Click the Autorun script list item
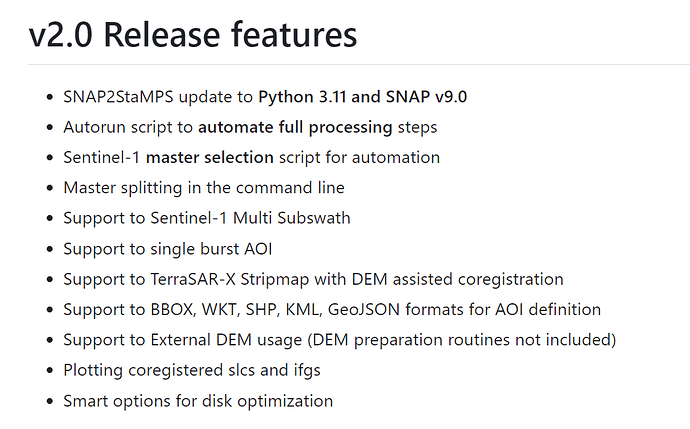Viewport: 690px width, 429px height. [x=250, y=127]
